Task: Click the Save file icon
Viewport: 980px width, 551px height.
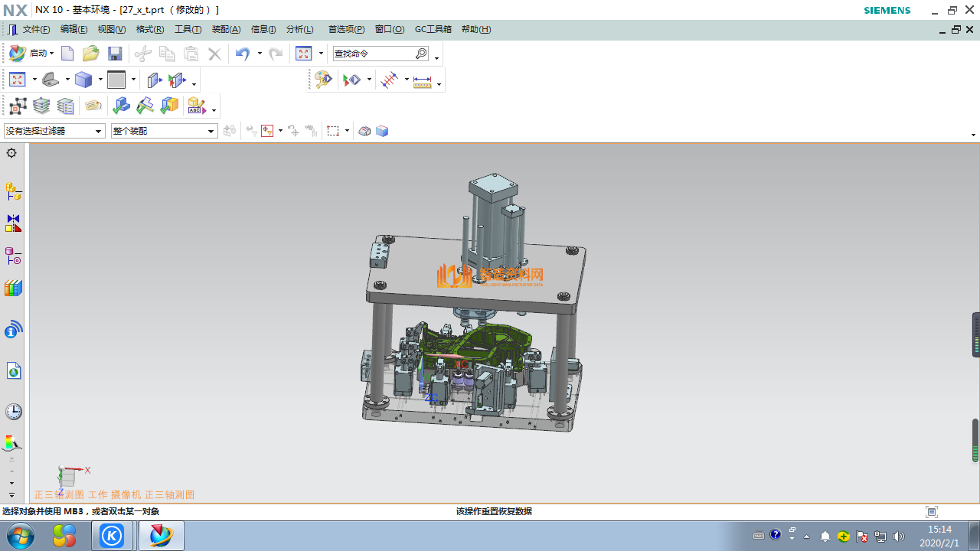Action: (115, 54)
